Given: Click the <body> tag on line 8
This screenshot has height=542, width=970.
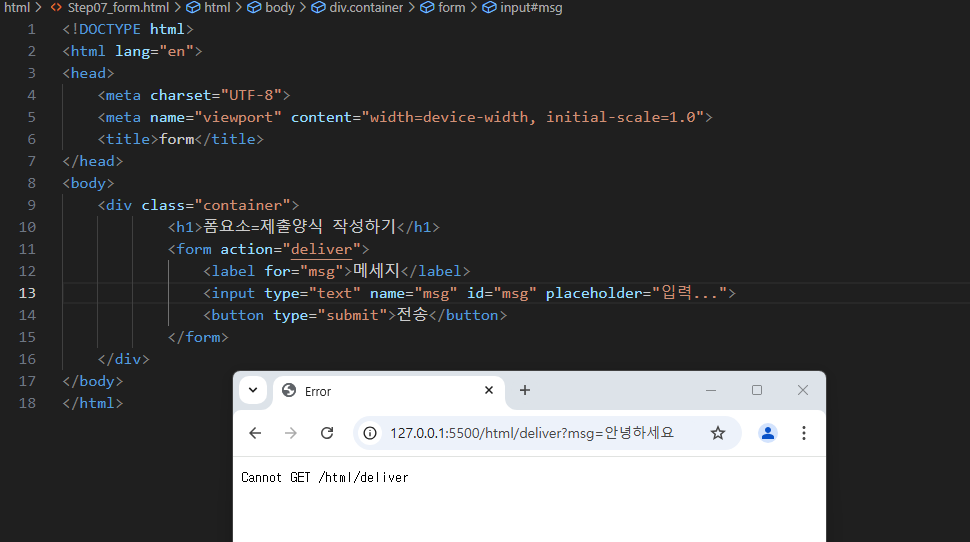Looking at the screenshot, I should point(88,183).
